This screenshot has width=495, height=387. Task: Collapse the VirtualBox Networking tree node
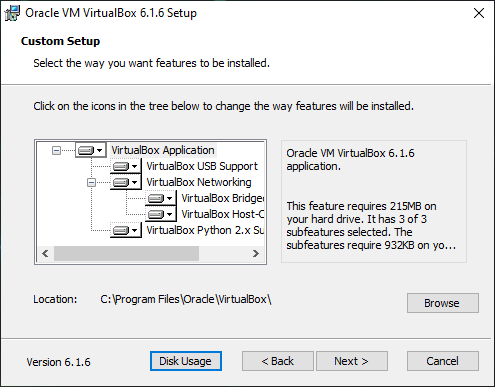point(91,183)
